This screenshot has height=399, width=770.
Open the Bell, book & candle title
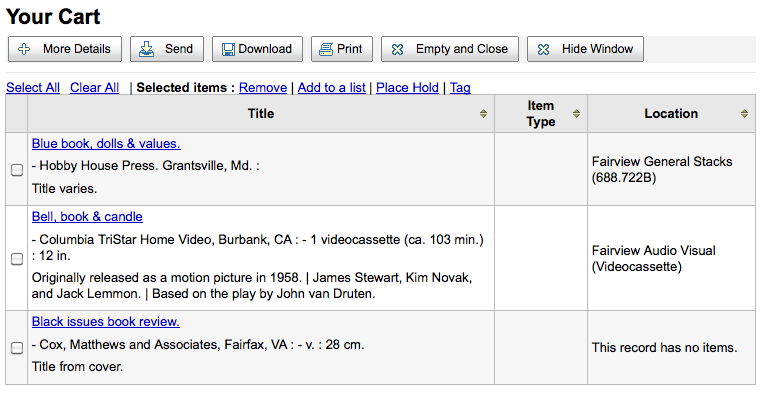point(87,217)
